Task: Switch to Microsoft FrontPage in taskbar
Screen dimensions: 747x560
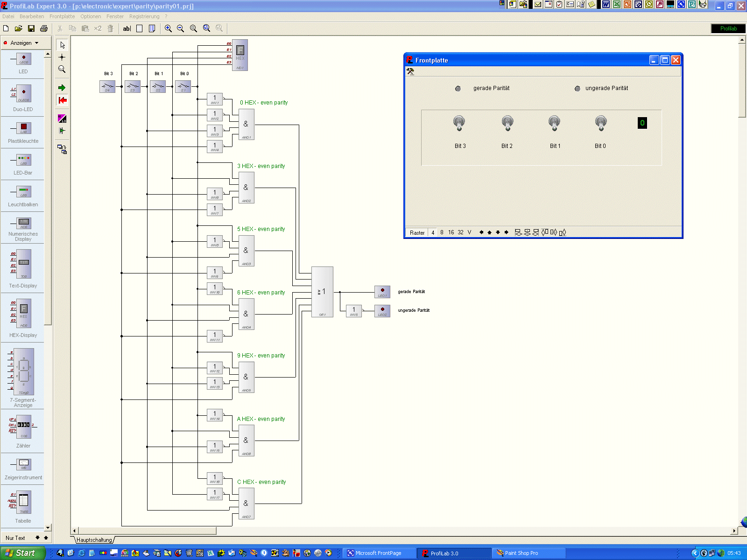Action: (379, 553)
